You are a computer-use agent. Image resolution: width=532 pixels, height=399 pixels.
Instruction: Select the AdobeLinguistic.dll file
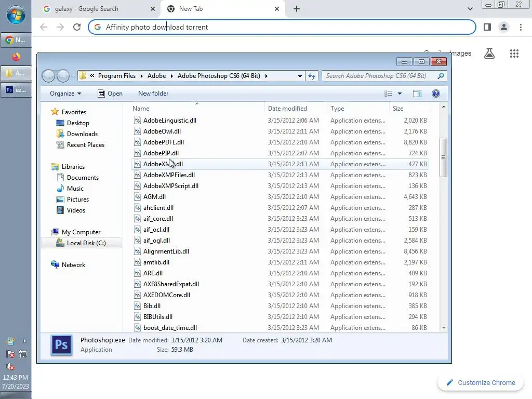point(280,121)
